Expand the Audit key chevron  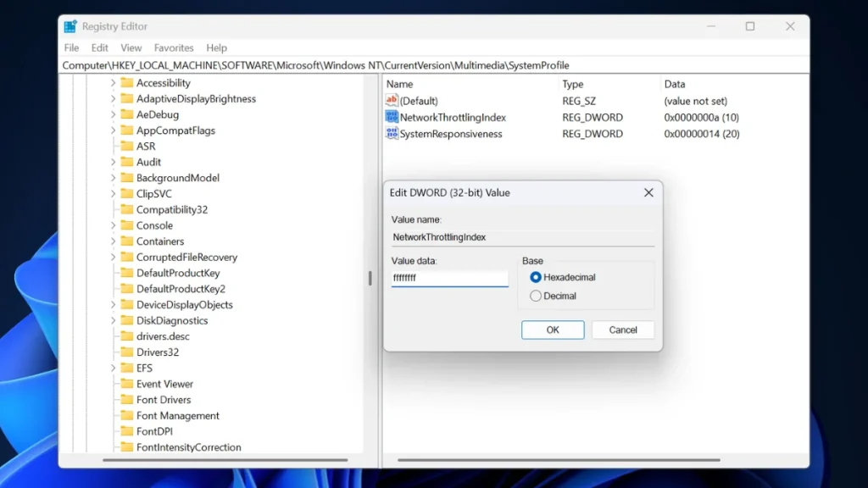tap(113, 162)
